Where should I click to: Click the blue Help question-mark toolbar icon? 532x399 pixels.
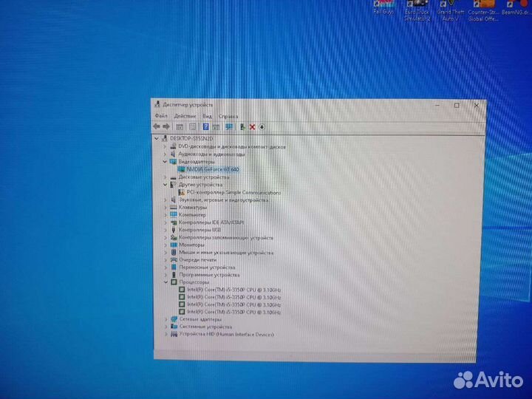pyautogui.click(x=205, y=126)
